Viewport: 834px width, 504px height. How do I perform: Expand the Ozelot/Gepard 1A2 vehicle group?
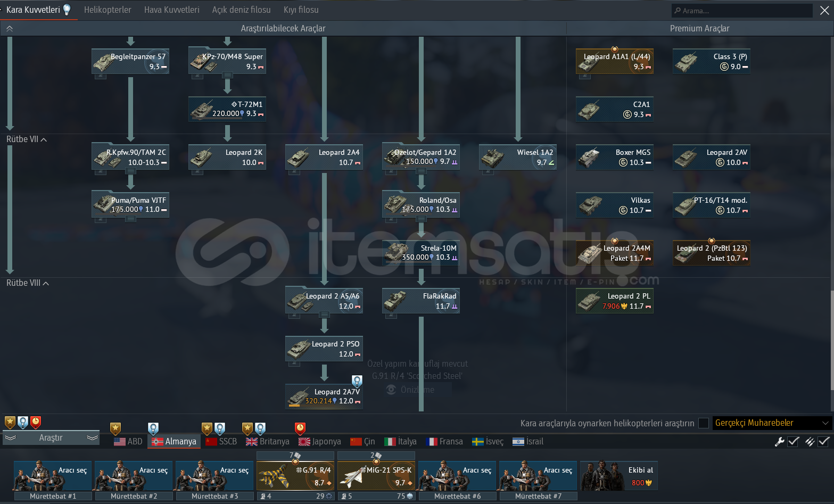(x=421, y=171)
